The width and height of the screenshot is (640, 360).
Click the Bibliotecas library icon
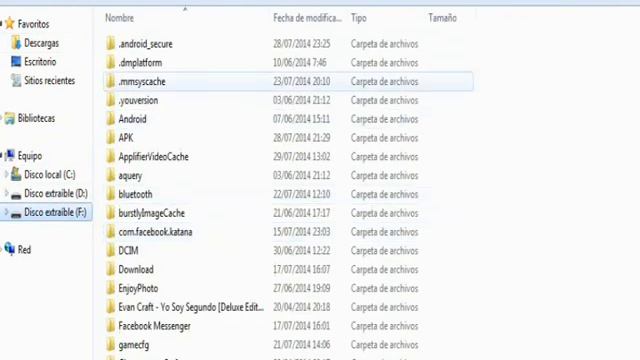(x=10, y=118)
